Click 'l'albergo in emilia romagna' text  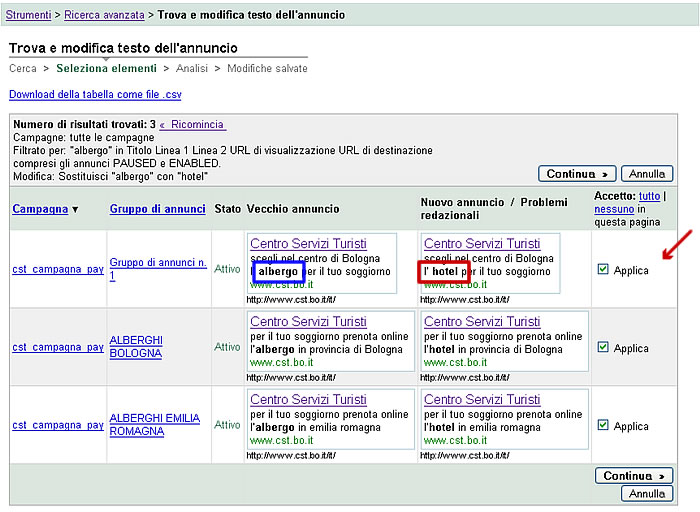pyautogui.click(x=315, y=428)
